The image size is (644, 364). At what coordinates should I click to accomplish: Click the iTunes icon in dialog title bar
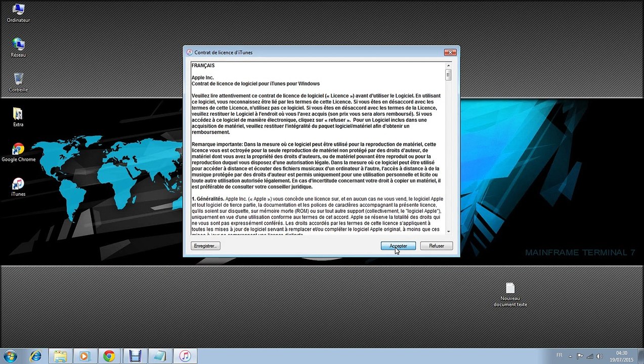point(190,52)
